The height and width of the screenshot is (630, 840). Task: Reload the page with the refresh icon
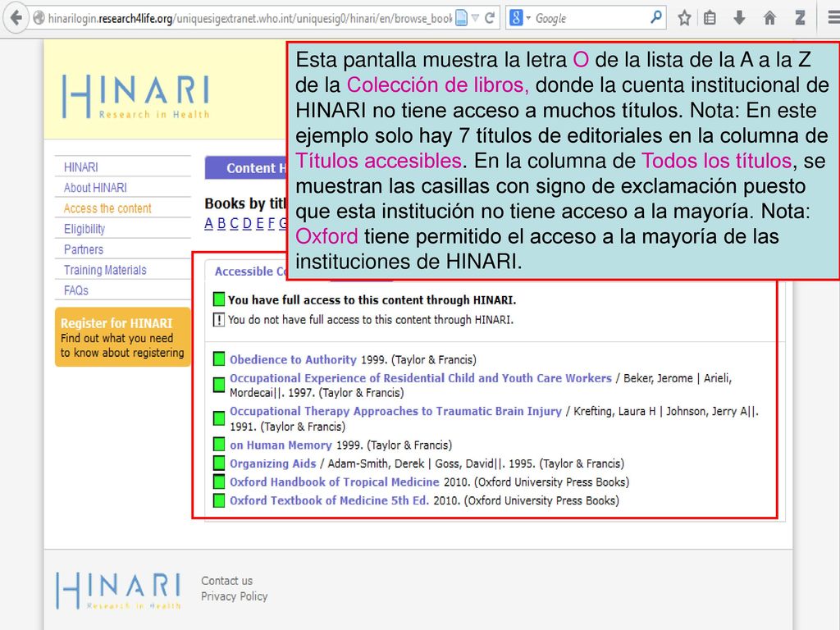point(489,18)
